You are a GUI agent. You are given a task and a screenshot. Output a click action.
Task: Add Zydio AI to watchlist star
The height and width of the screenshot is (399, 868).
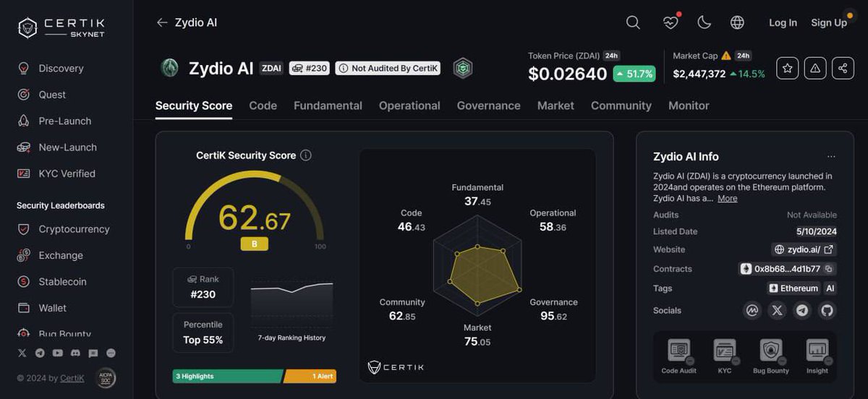(x=788, y=68)
